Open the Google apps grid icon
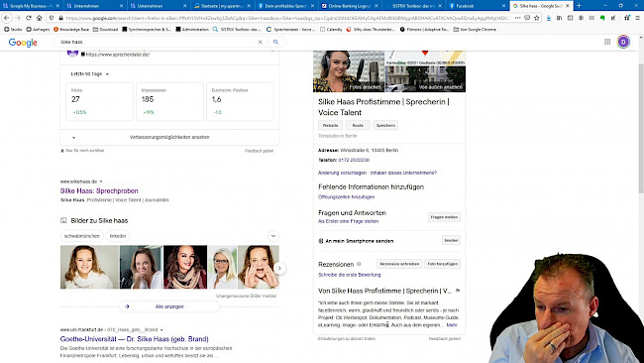Image resolution: width=644 pixels, height=363 pixels. point(607,42)
